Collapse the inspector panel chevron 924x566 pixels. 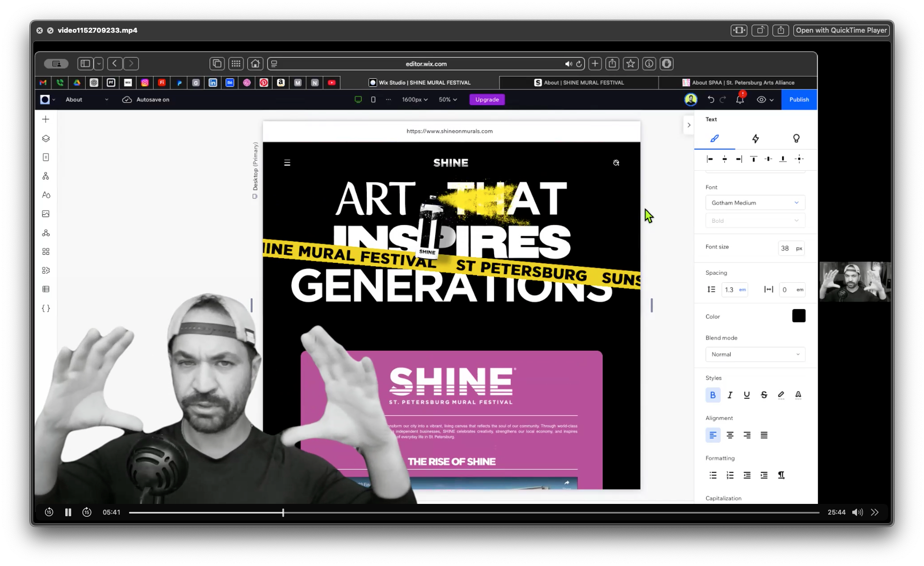tap(689, 125)
